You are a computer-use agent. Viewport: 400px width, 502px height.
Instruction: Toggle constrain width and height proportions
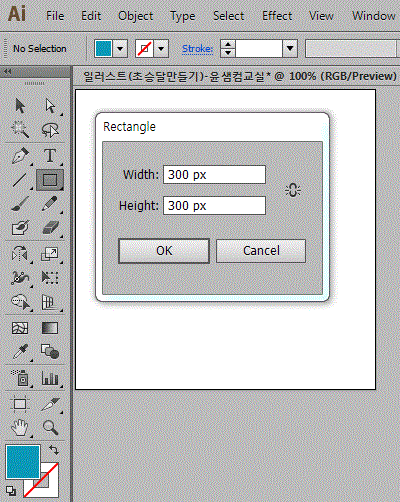click(x=293, y=190)
